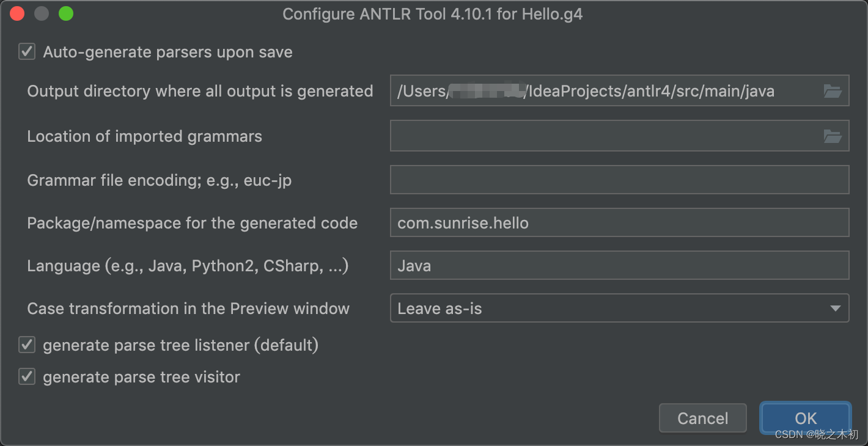Click the Language field containing Java
Screen dimensions: 868x446
tap(619, 266)
